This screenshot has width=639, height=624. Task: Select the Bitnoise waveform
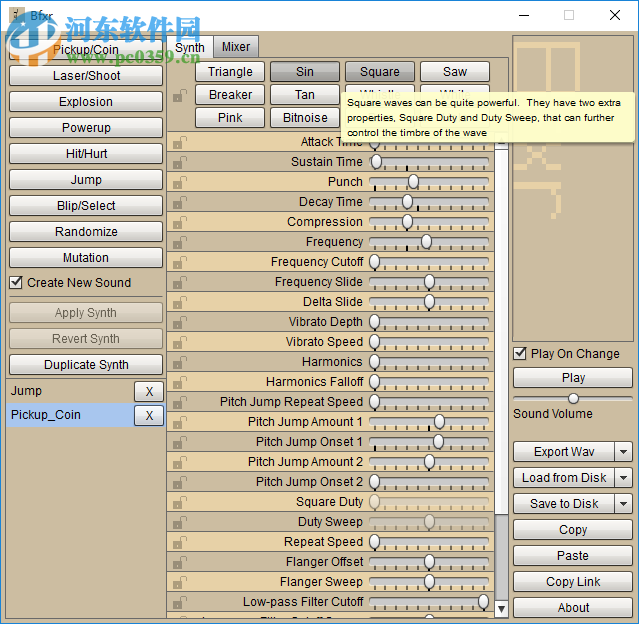click(x=305, y=118)
